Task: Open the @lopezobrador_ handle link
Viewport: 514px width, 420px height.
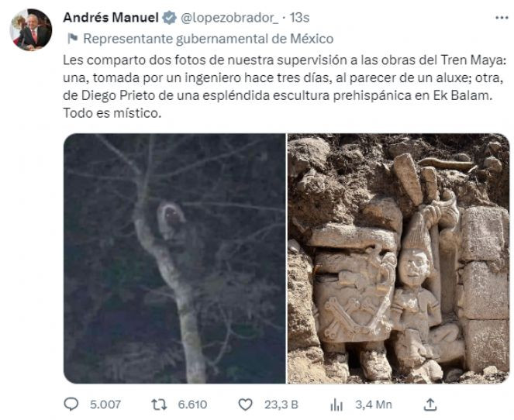Action: tap(226, 18)
